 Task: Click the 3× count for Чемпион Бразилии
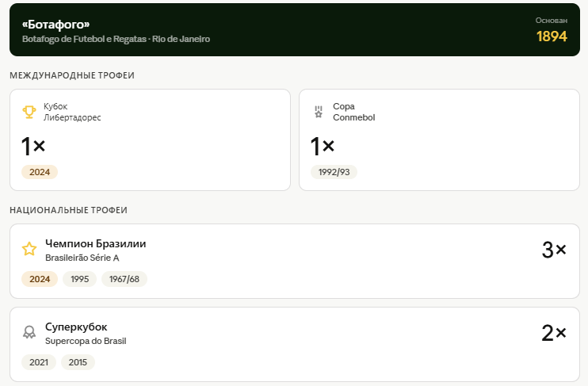tap(554, 250)
